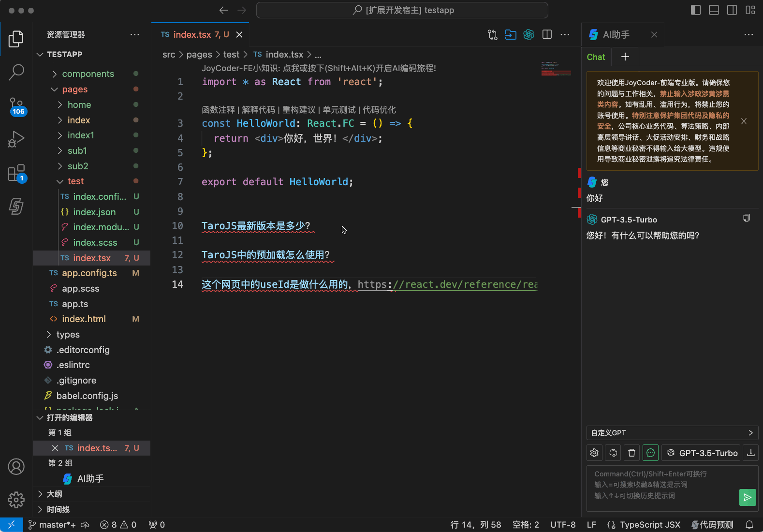Click the palette icon in chat toolbar

tap(613, 453)
